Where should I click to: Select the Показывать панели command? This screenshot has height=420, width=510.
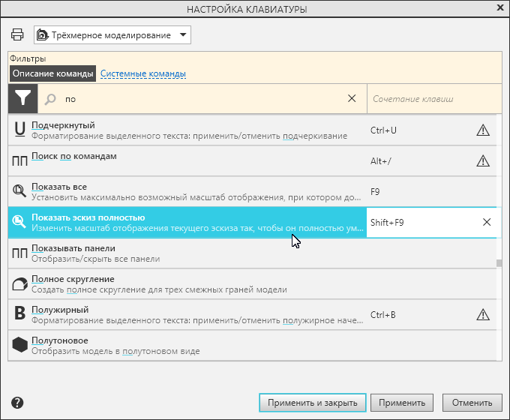coord(187,253)
